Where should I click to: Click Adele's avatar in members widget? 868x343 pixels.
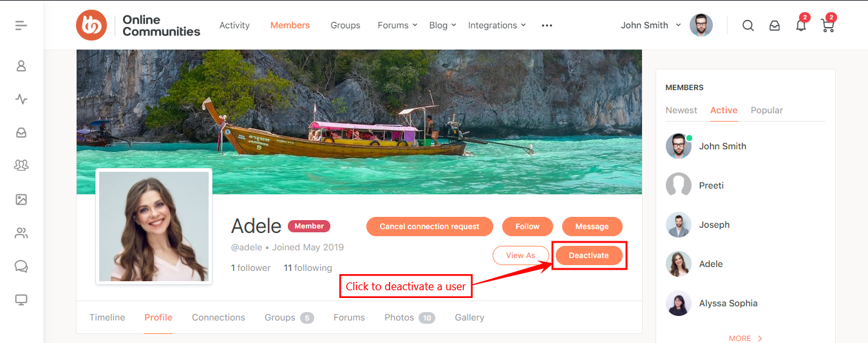click(679, 264)
